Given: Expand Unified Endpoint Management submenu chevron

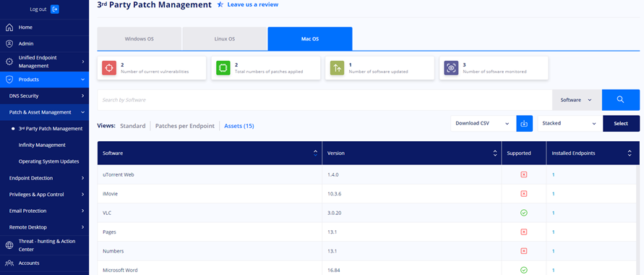Looking at the screenshot, I should [x=82, y=62].
